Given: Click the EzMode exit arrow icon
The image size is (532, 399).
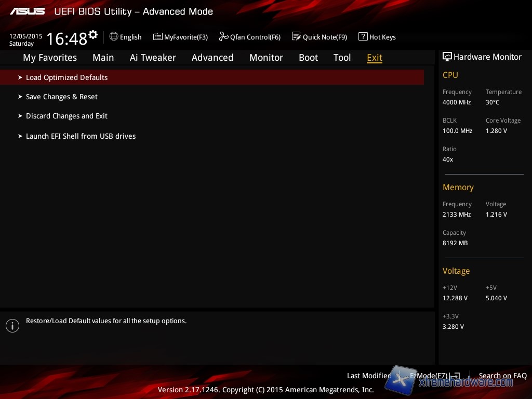Looking at the screenshot, I should click(x=455, y=376).
